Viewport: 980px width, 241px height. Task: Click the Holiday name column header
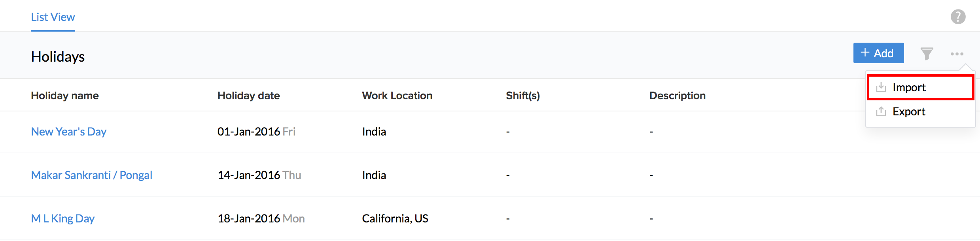point(65,96)
